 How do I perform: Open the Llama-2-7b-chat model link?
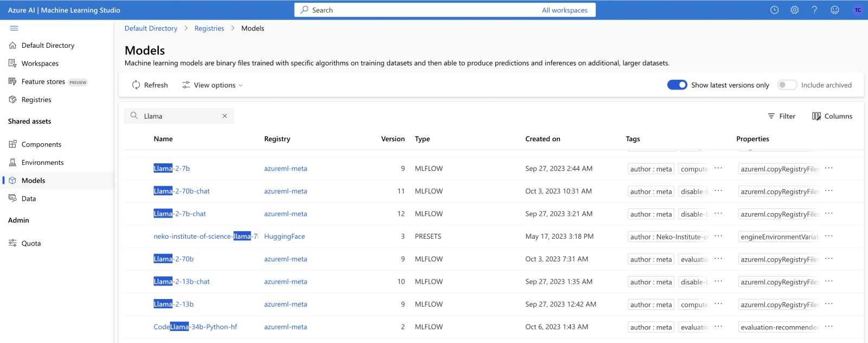[x=180, y=214]
